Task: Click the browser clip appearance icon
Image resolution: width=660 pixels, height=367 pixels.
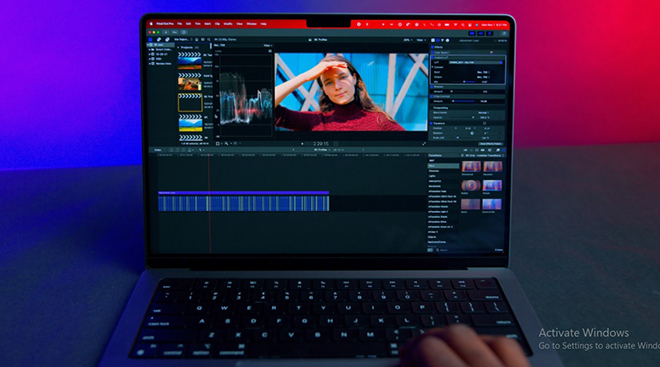Action: [x=203, y=39]
